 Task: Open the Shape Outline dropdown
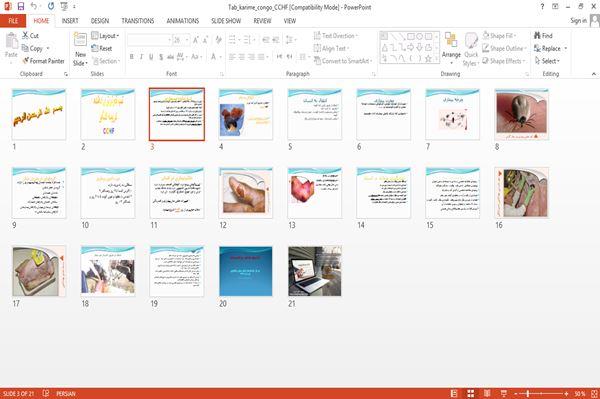[x=504, y=48]
